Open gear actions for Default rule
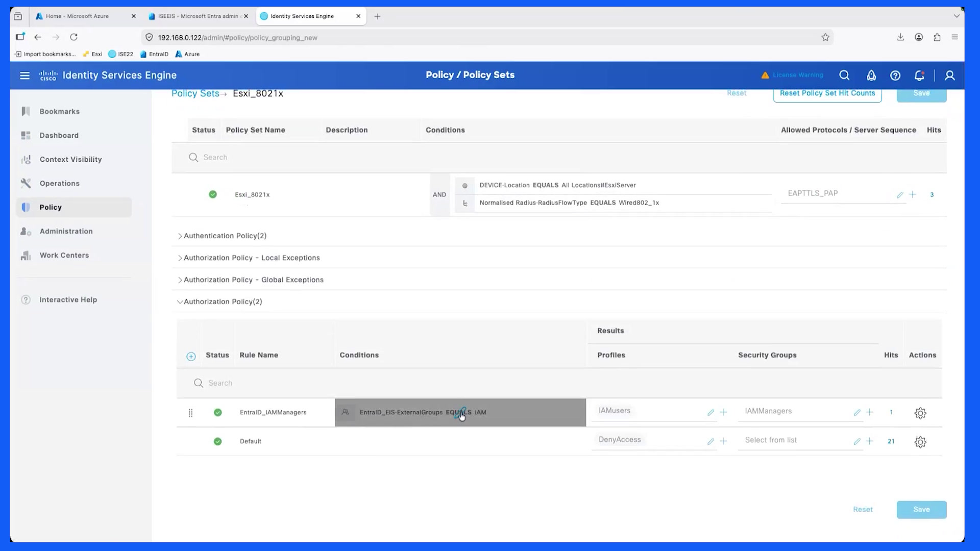The width and height of the screenshot is (980, 551). click(920, 442)
